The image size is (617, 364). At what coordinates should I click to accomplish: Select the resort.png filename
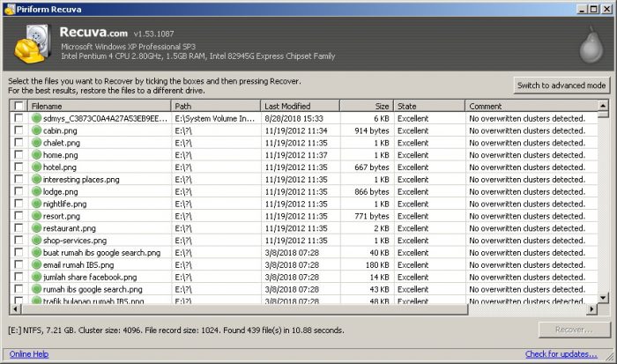point(62,216)
